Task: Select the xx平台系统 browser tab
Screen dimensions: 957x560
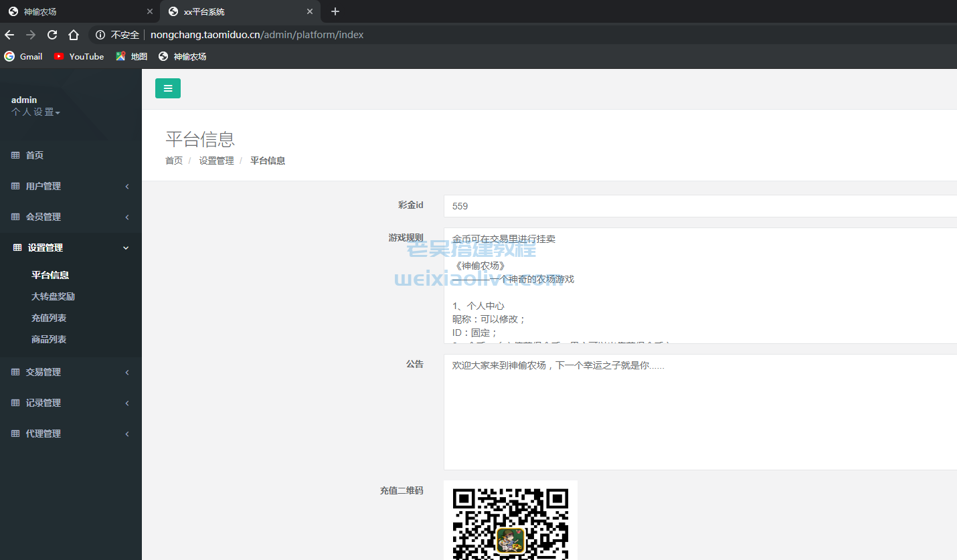Action: point(240,11)
